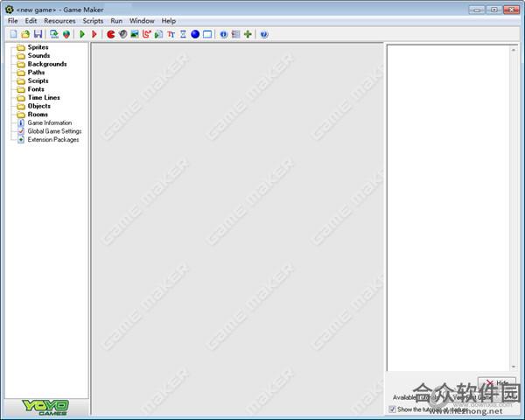
Task: Open Global Game Settings tree entry
Action: (54, 131)
